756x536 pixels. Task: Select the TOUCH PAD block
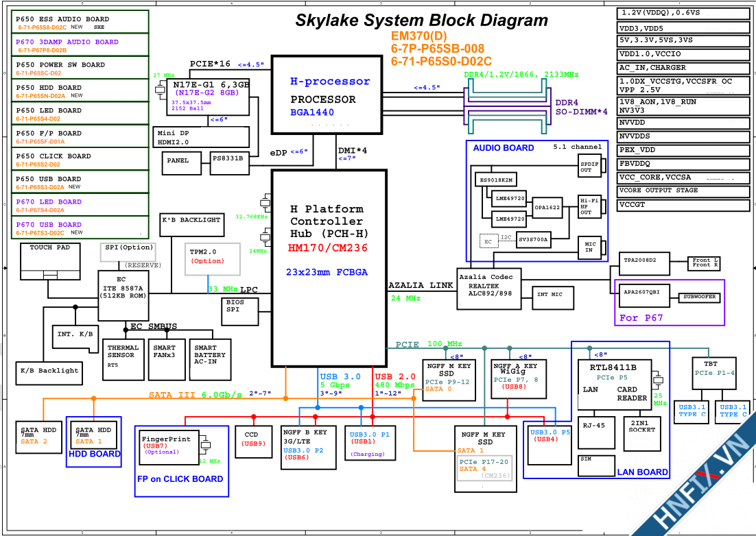50,260
